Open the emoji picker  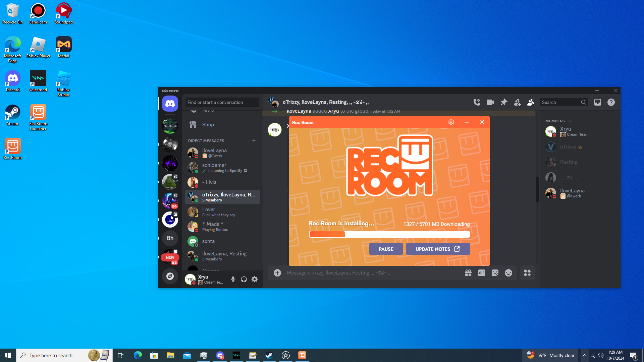coord(508,273)
